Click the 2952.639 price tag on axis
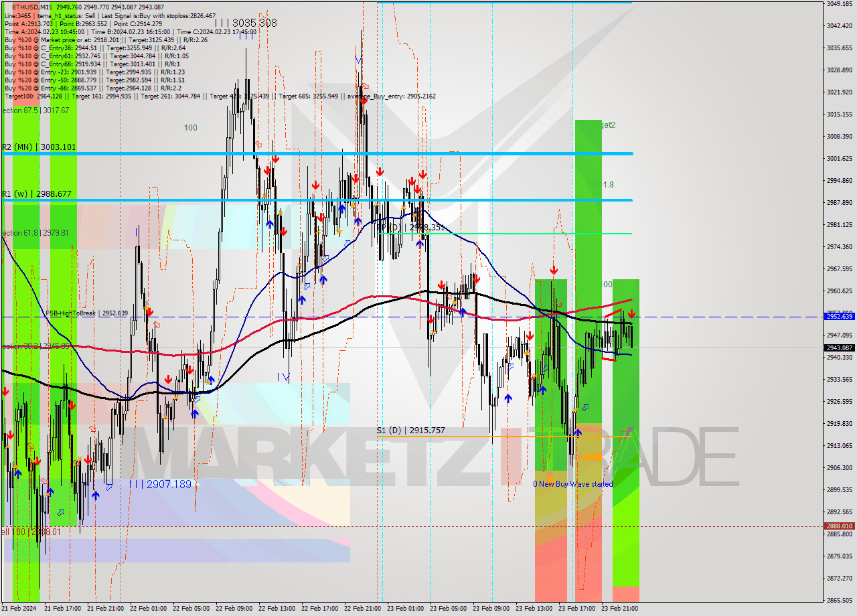Viewport: 857px width, 616px height. coord(839,316)
